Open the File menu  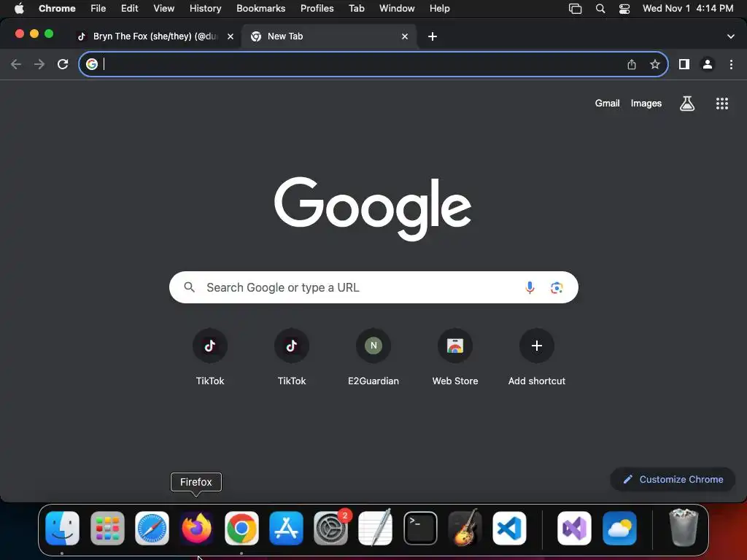click(x=98, y=9)
